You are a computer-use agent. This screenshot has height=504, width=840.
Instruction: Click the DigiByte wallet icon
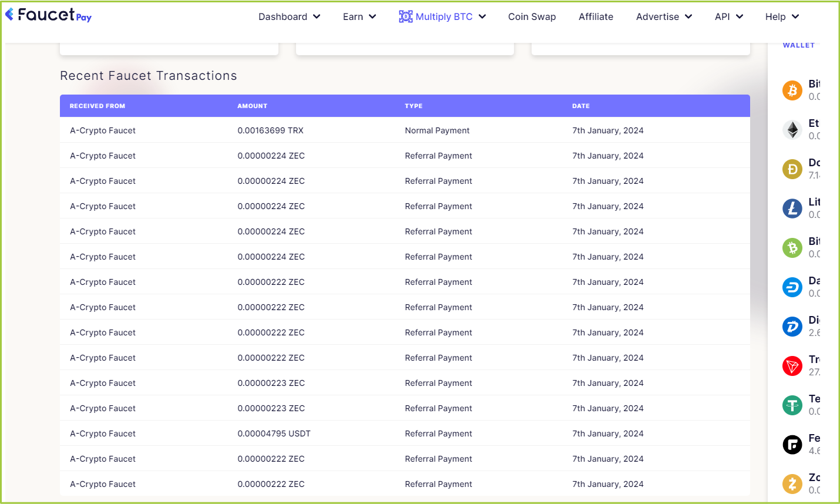click(x=792, y=327)
